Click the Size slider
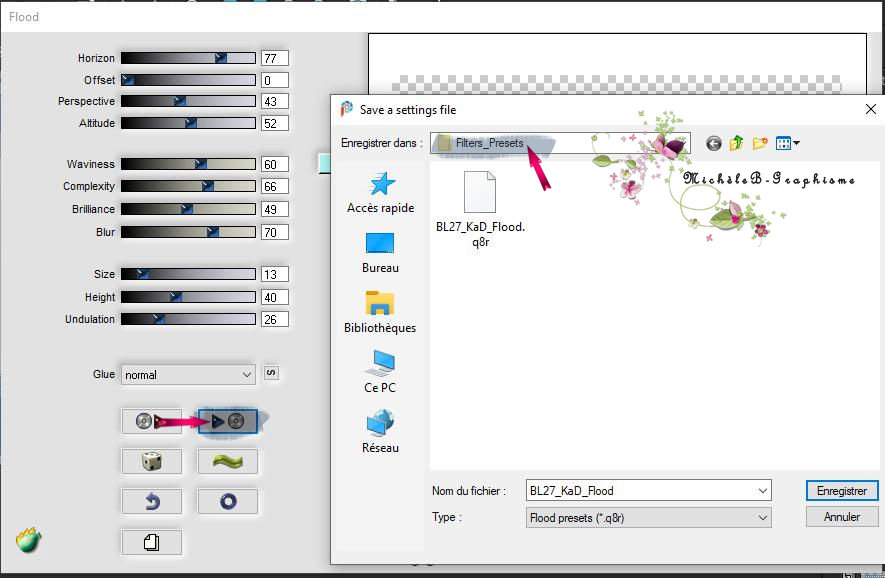The width and height of the screenshot is (885, 578). pyautogui.click(x=188, y=274)
